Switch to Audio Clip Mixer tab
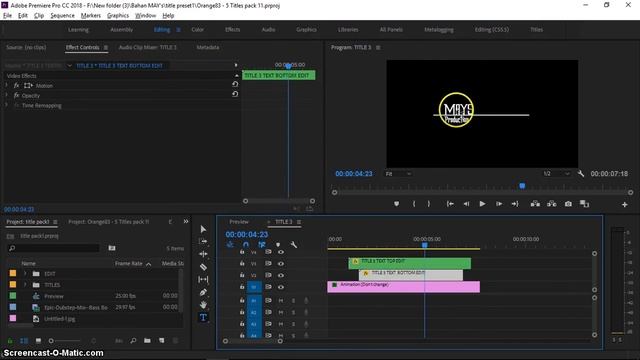The image size is (640, 360). click(x=148, y=47)
